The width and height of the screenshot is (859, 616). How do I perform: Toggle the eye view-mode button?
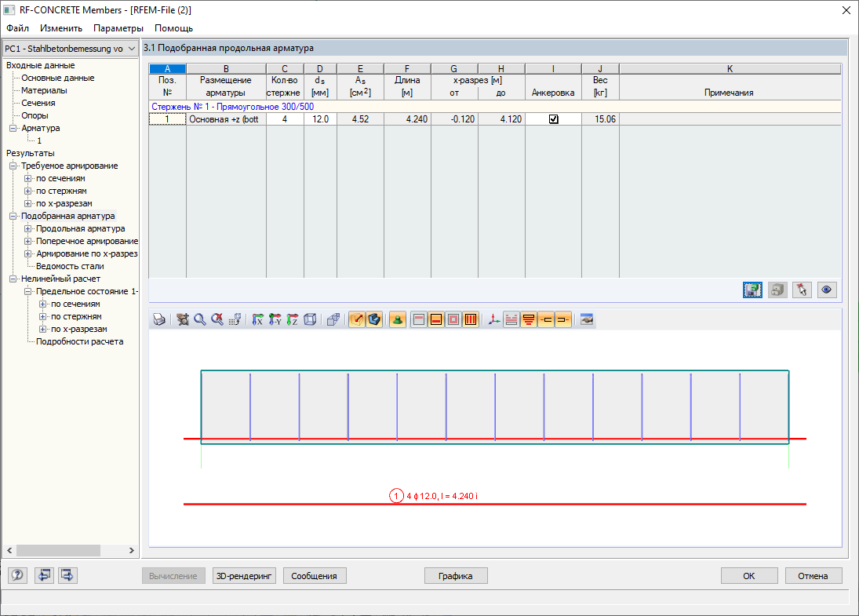click(827, 290)
